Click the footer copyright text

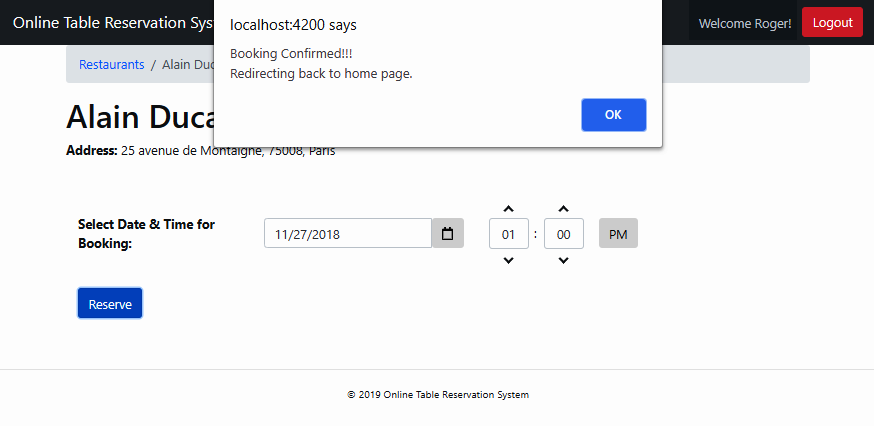[437, 395]
